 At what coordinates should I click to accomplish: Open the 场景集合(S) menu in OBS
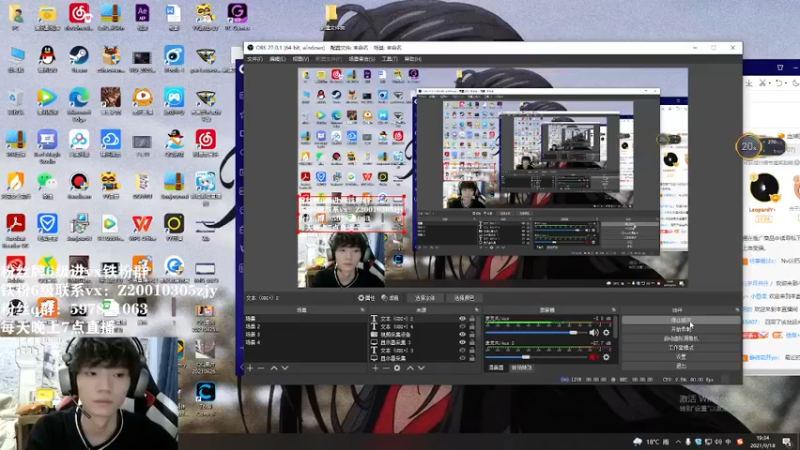(x=362, y=59)
